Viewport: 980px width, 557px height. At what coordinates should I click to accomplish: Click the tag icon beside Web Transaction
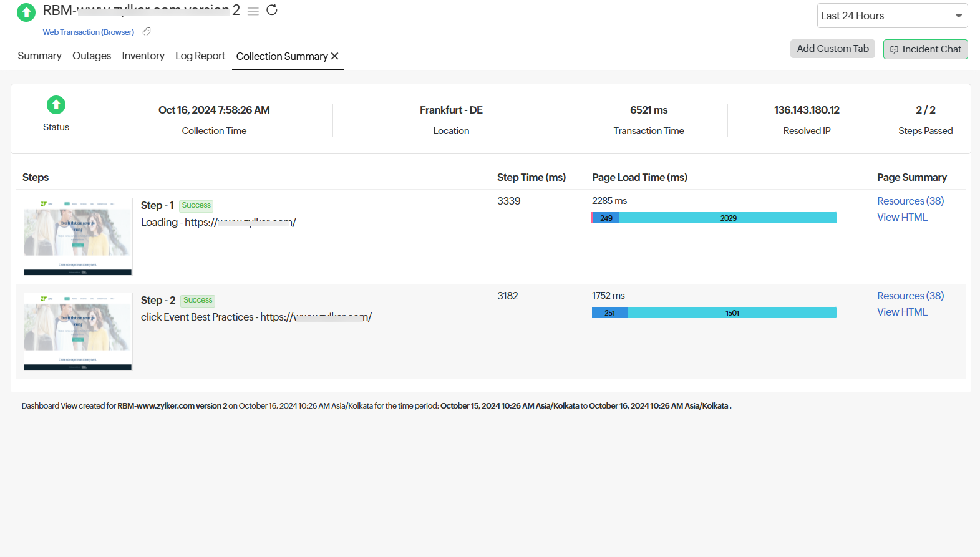[x=147, y=32]
